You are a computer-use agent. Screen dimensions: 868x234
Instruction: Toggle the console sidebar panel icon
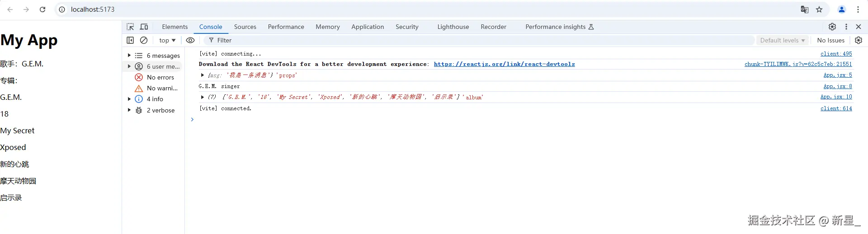pyautogui.click(x=130, y=40)
